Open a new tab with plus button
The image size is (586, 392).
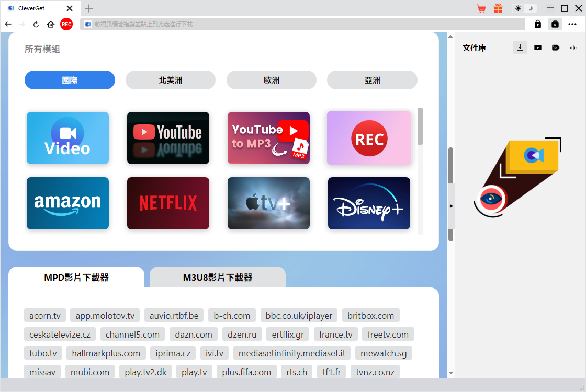(x=89, y=8)
